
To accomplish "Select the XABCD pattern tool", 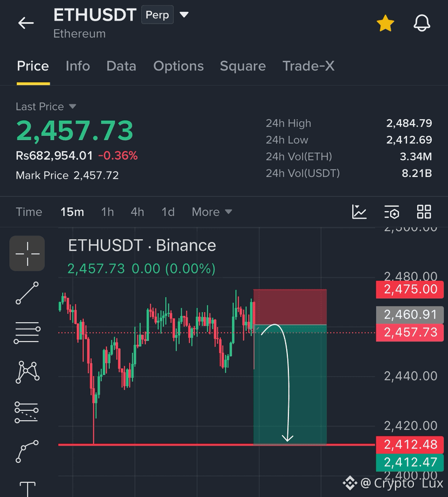I will point(27,372).
